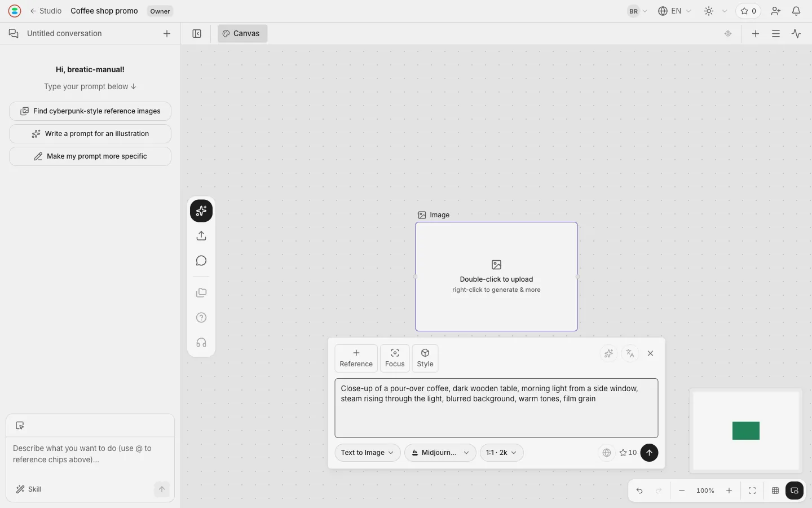Viewport: 812px width, 508px height.
Task: Undo the last canvas action
Action: (x=639, y=491)
